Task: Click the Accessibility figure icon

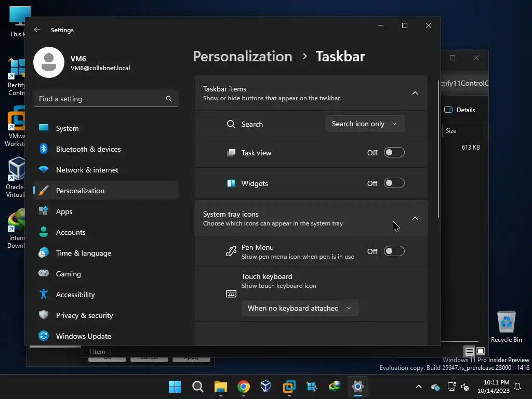Action: pyautogui.click(x=44, y=294)
